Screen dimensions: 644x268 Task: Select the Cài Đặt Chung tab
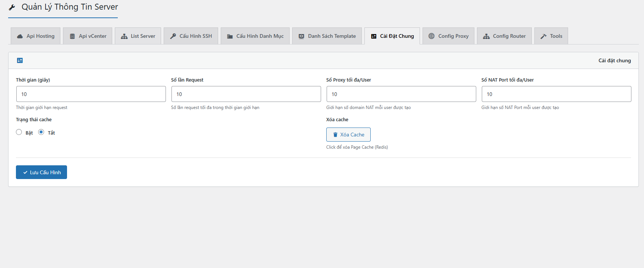point(392,36)
